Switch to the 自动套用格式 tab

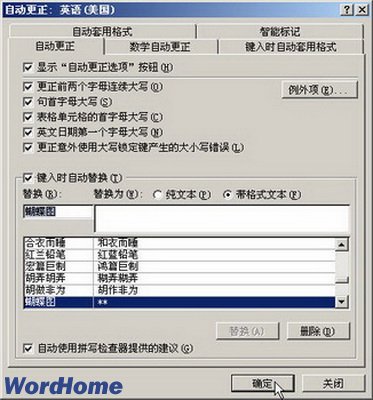(102, 32)
